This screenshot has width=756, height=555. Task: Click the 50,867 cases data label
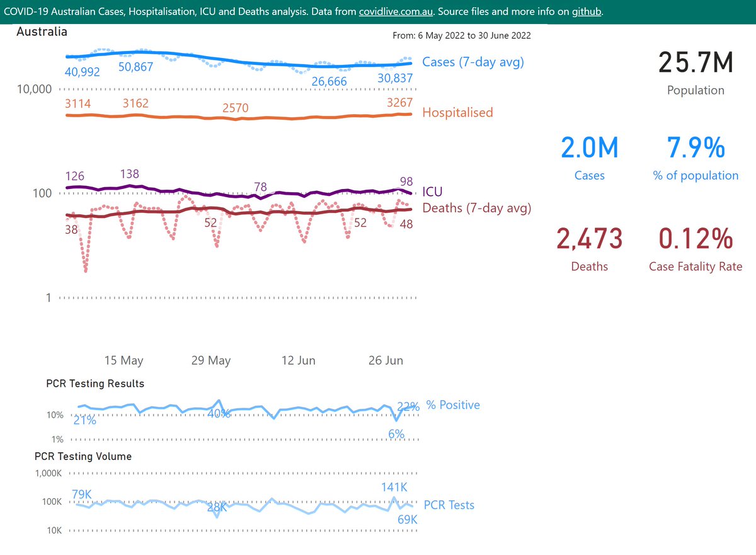(x=135, y=67)
